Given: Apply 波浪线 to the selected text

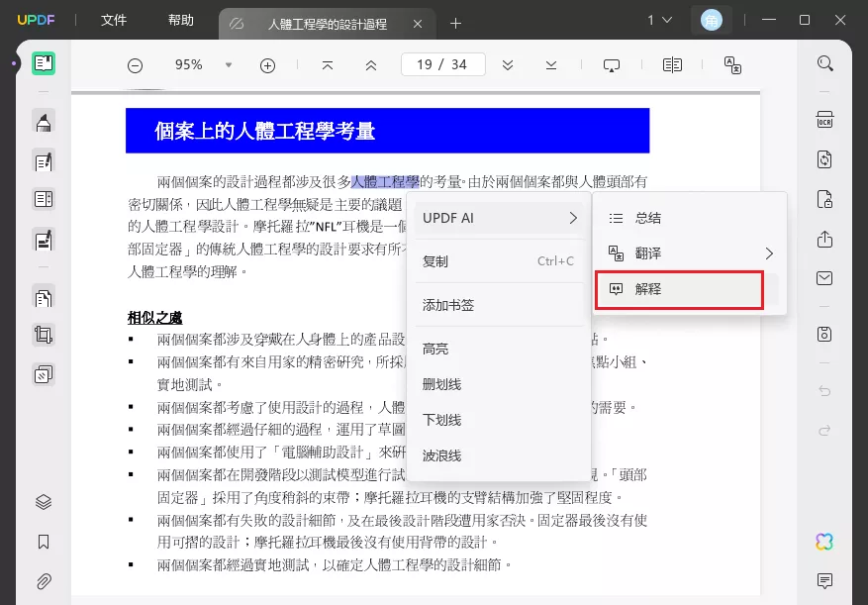Looking at the screenshot, I should click(x=499, y=455).
